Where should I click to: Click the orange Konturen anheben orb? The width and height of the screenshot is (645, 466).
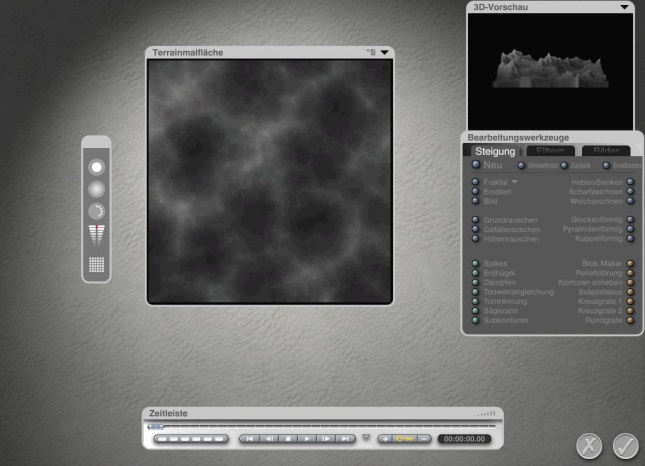click(x=630, y=282)
